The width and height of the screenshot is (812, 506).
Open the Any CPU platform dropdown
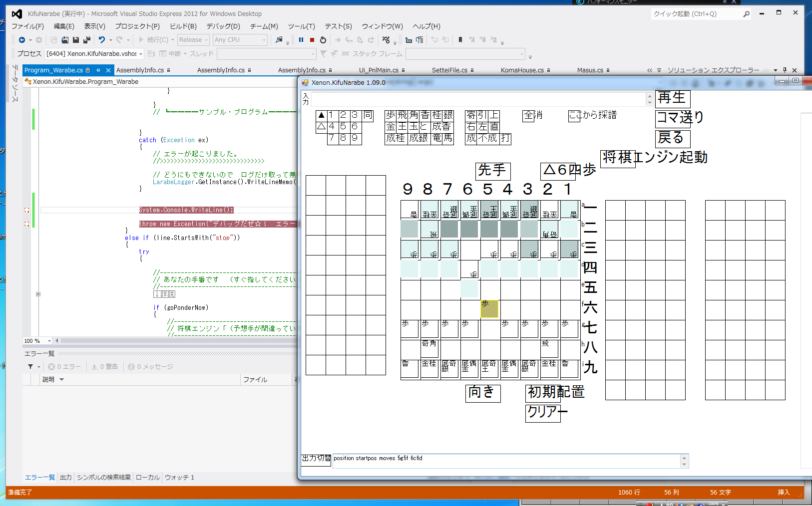tap(241, 40)
